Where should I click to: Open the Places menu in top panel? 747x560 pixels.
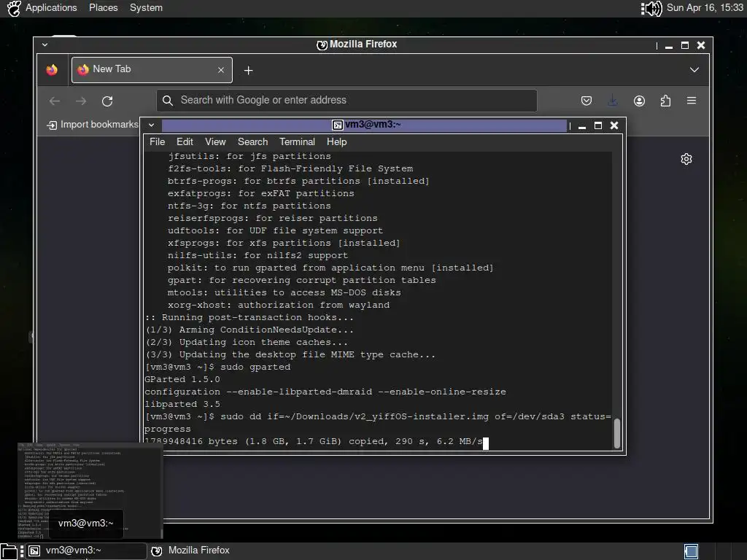pyautogui.click(x=104, y=7)
